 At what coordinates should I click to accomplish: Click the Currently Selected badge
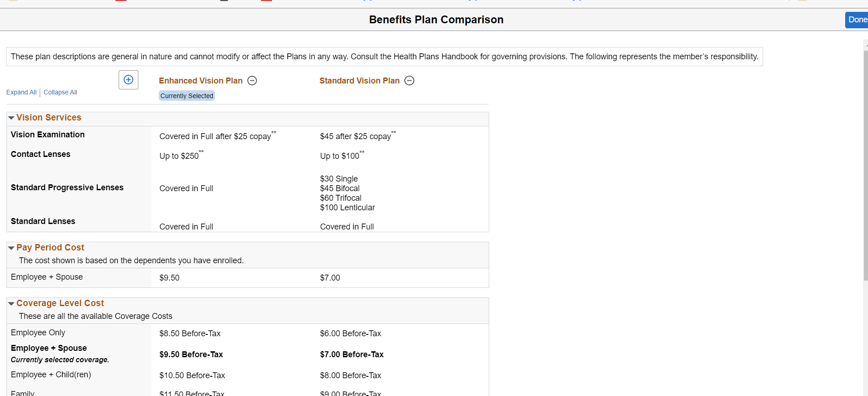[x=187, y=96]
